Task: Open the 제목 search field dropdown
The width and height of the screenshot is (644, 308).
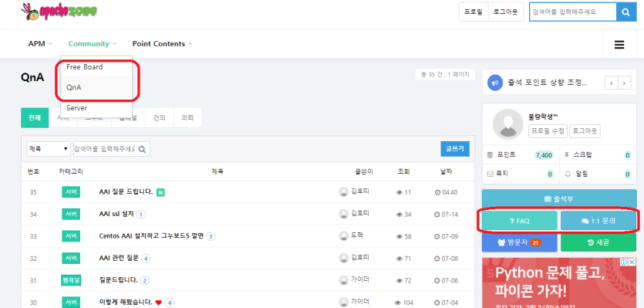Action: tap(49, 149)
